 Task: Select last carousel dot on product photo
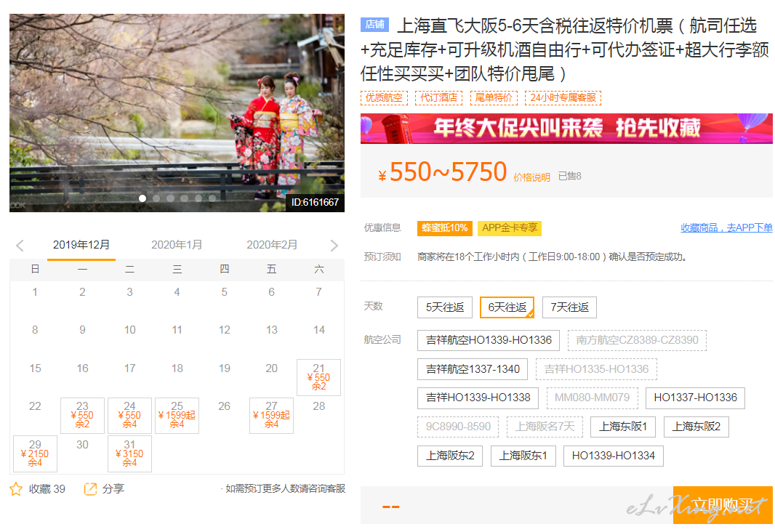click(212, 198)
